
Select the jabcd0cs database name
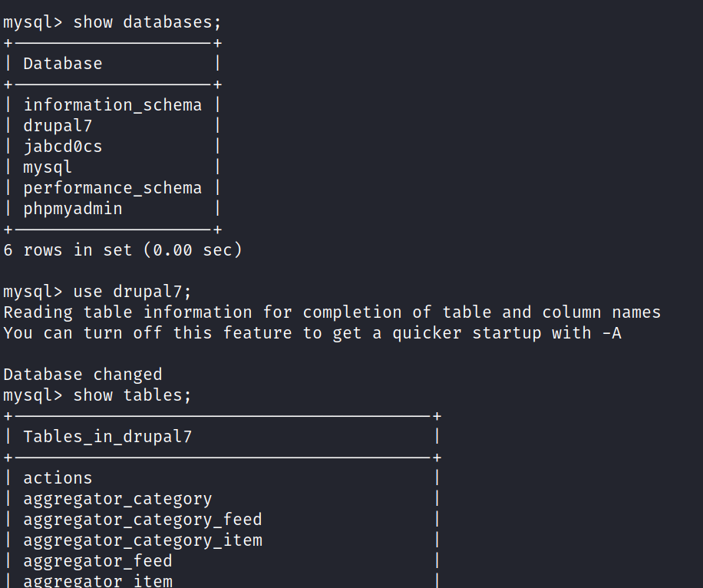tap(62, 147)
